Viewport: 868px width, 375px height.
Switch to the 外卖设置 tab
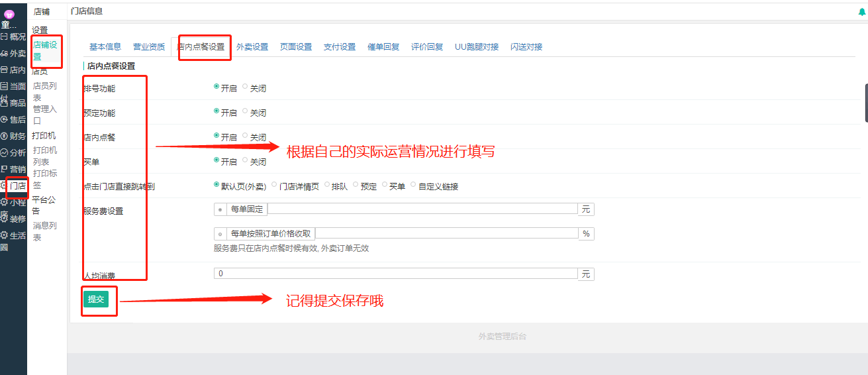(252, 46)
